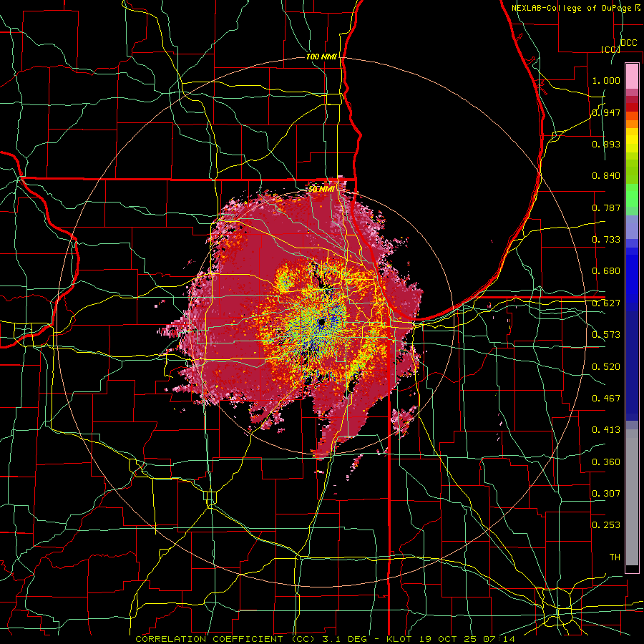Pick the light pink swatch on the color bar

click(x=632, y=77)
